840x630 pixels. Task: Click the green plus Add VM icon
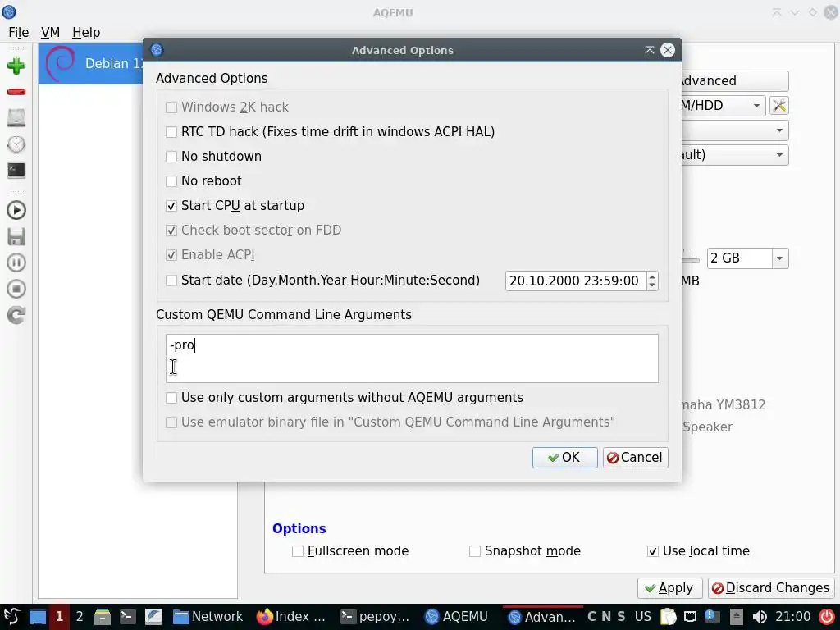16,66
